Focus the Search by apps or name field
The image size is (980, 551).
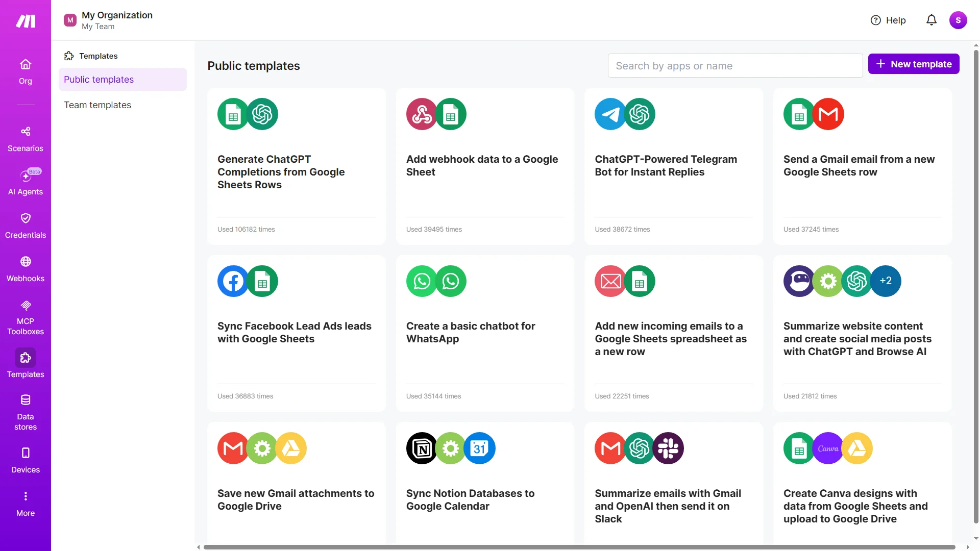click(x=735, y=66)
